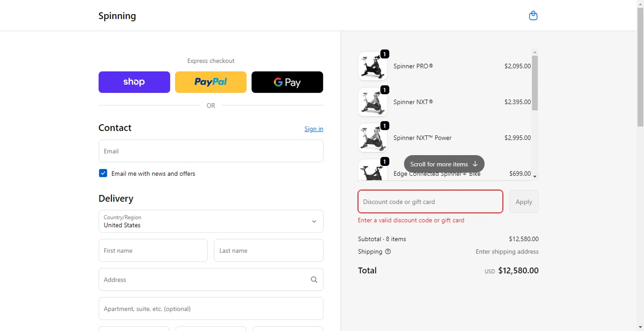Click the Scroll for more items pill

444,164
